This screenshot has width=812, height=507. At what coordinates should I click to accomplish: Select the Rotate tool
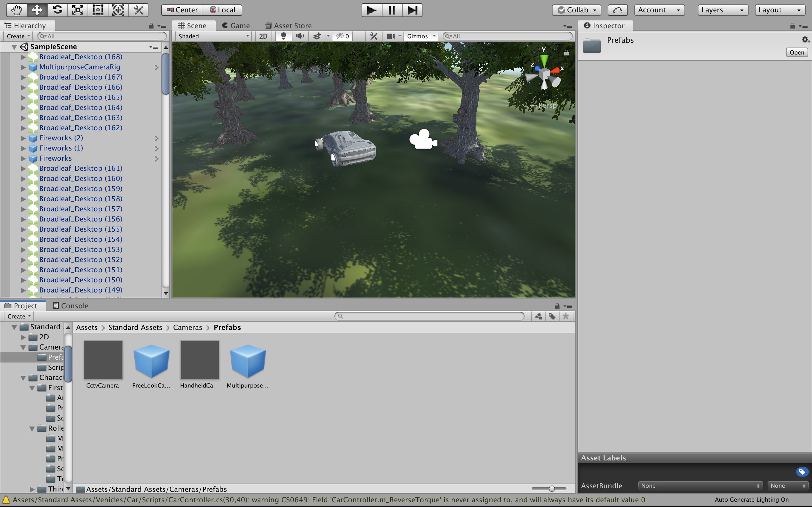[57, 10]
